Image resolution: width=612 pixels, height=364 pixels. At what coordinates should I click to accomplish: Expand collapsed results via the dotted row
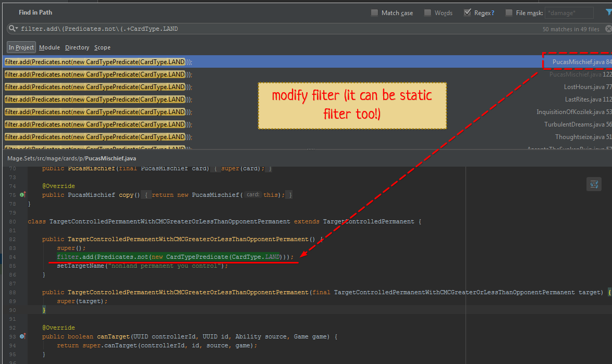point(312,148)
